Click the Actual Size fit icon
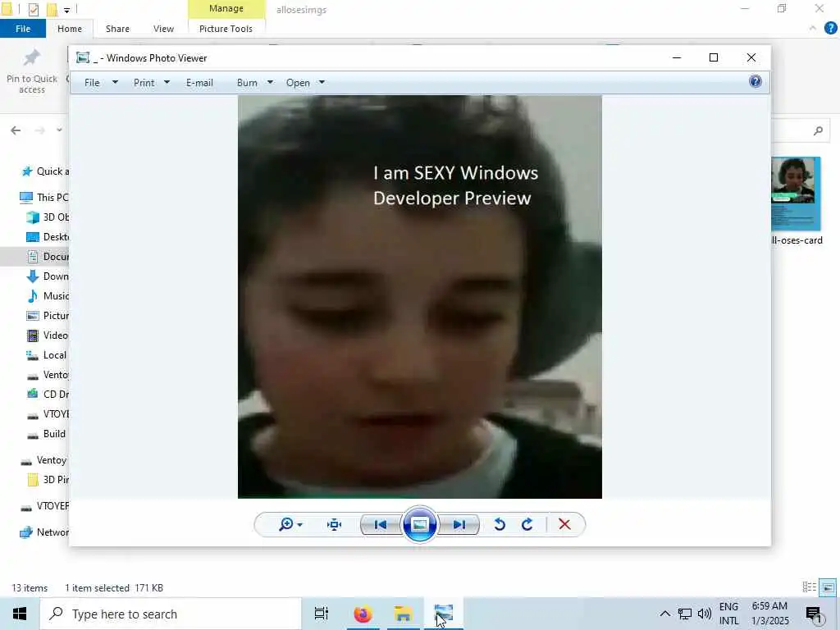 pyautogui.click(x=335, y=524)
